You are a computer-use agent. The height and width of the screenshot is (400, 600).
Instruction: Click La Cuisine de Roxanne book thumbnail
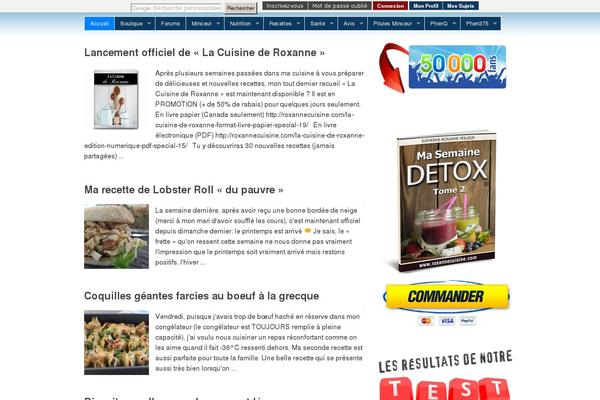click(x=116, y=99)
